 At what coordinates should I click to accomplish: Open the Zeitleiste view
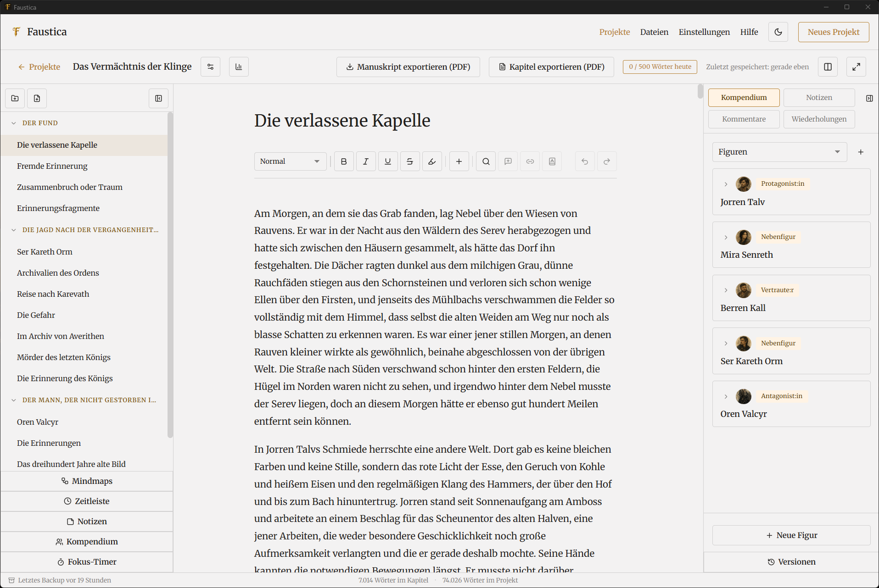[x=87, y=501]
